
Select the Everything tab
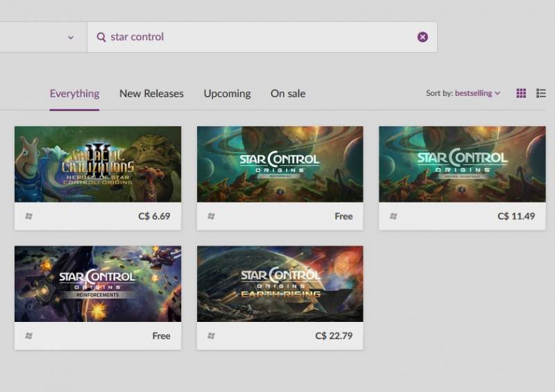point(74,94)
